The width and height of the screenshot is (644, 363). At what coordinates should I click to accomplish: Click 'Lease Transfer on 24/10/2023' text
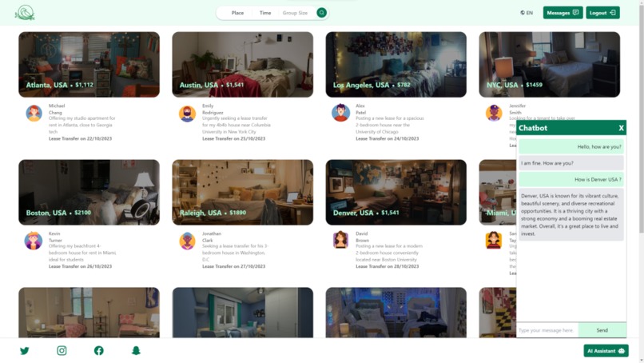pos(388,138)
